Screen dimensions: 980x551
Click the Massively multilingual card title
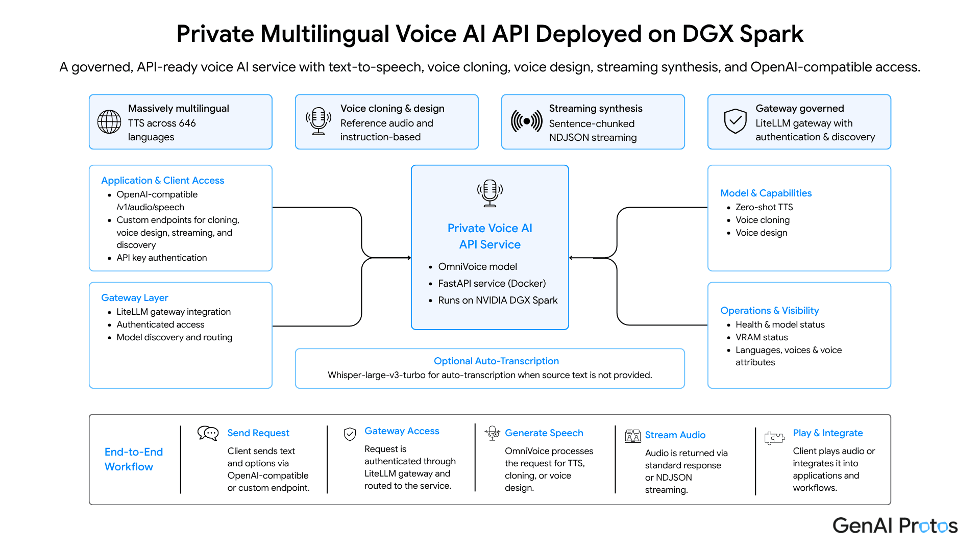179,109
